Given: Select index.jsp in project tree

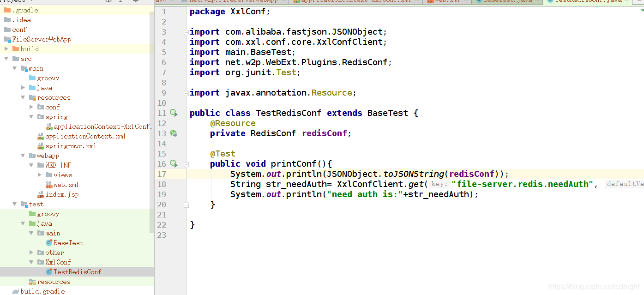Looking at the screenshot, I should point(62,194).
